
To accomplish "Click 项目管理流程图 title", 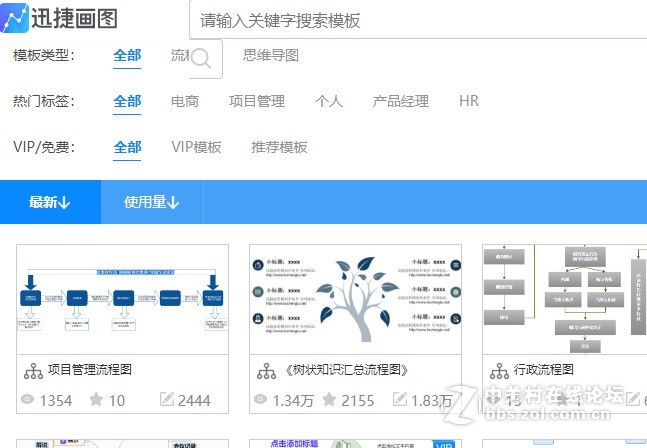I will 90,369.
